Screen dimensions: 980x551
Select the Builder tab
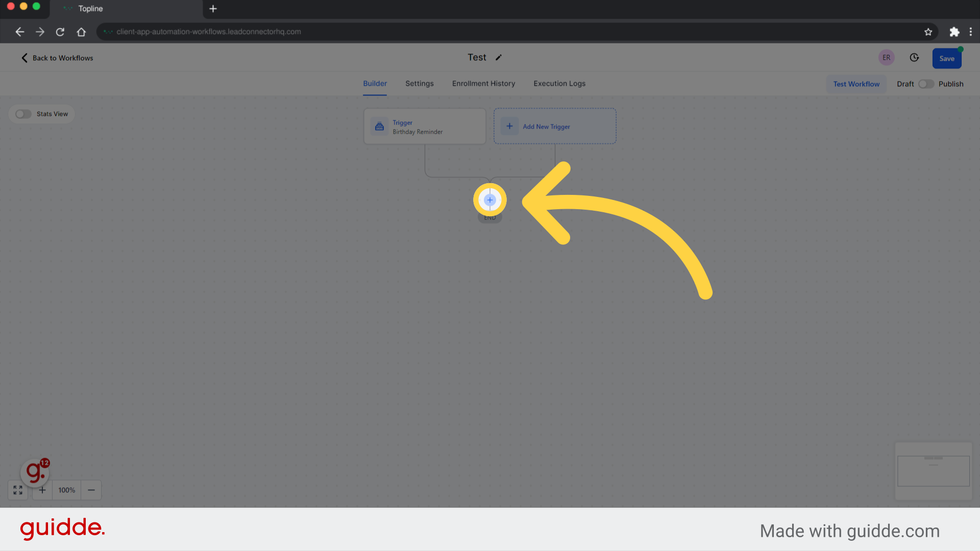pyautogui.click(x=375, y=84)
